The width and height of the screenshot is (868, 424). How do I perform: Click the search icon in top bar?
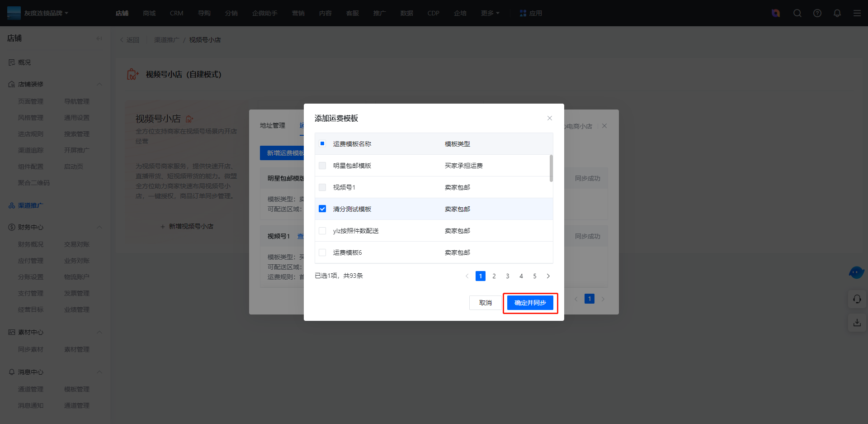click(797, 13)
